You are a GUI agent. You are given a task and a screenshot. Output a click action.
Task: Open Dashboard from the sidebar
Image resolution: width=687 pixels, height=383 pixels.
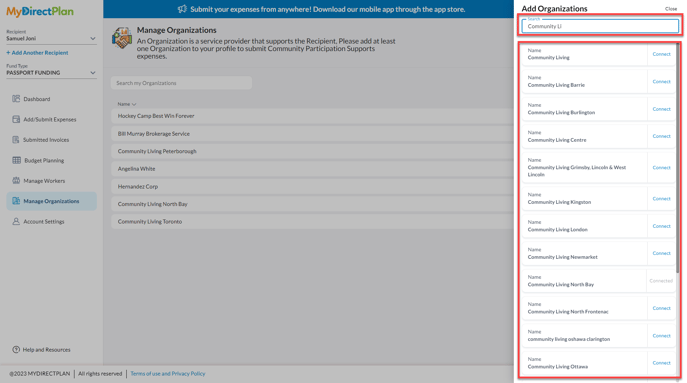point(37,99)
